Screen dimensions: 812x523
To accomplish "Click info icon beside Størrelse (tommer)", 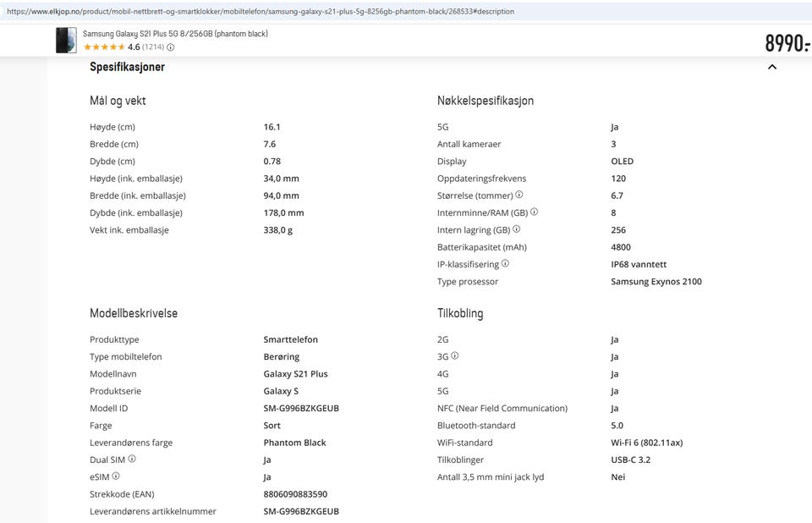I will pos(518,195).
